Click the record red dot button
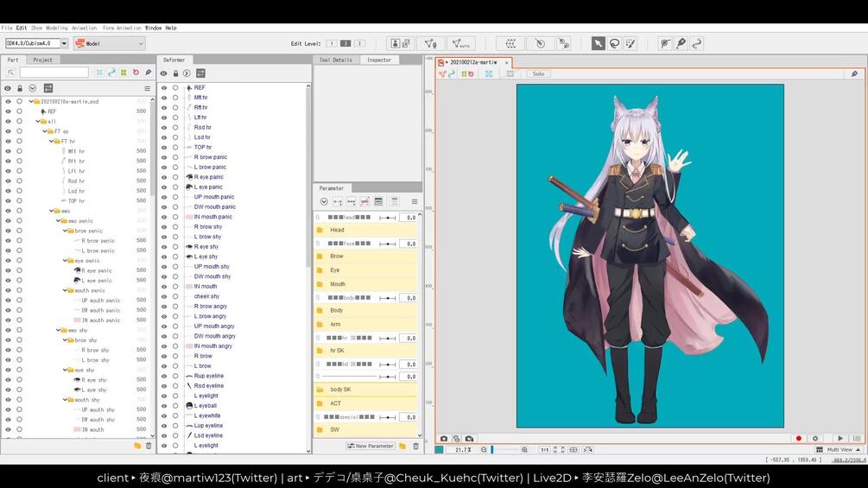868x488 pixels. pyautogui.click(x=798, y=438)
